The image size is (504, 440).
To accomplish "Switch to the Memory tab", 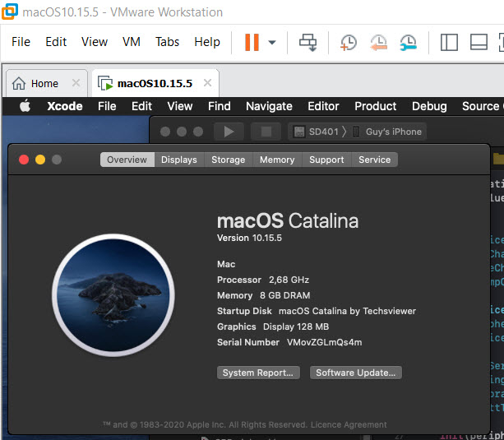I will tap(277, 160).
